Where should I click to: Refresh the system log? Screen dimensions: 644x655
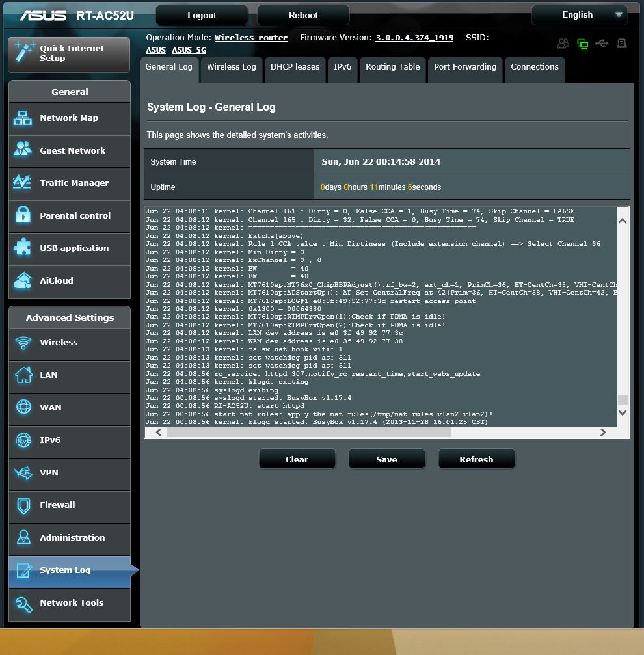pos(477,459)
